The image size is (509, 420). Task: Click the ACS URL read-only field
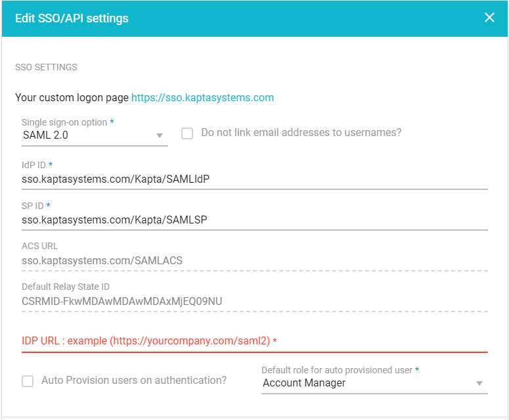254,260
